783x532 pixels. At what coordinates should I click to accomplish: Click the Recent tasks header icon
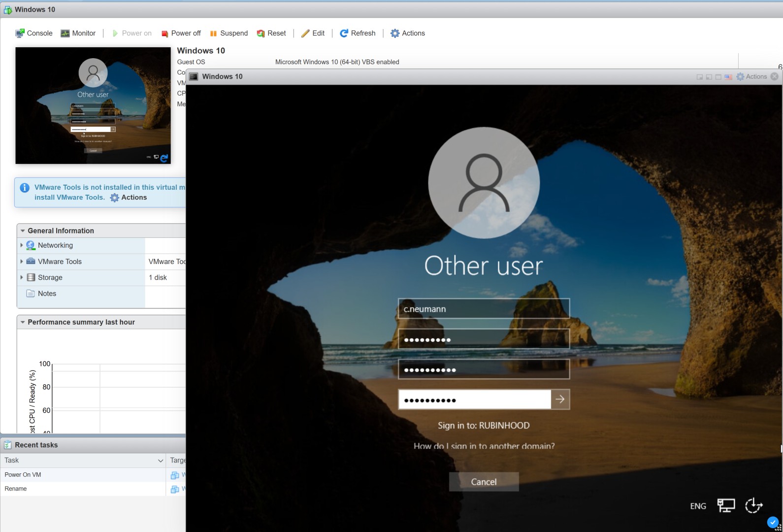pos(8,445)
